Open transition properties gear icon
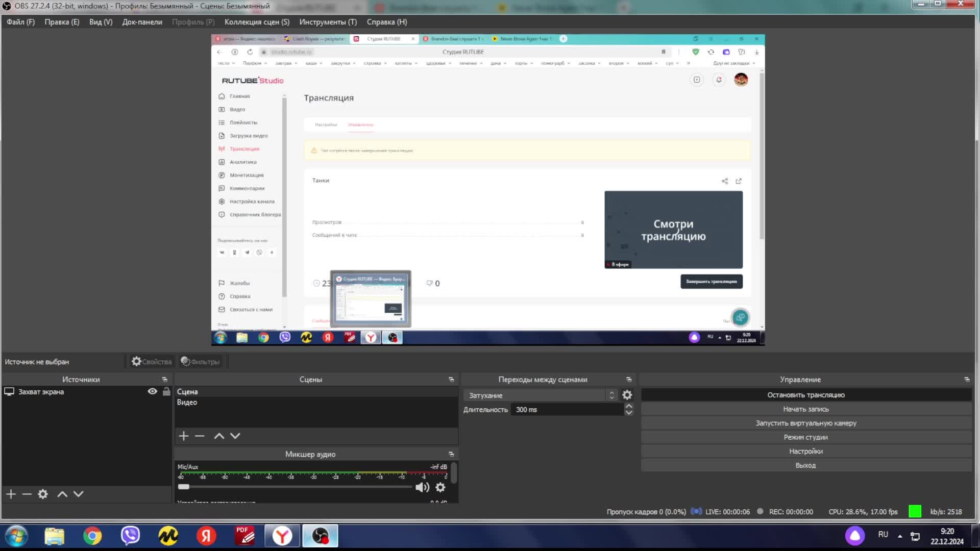 627,395
